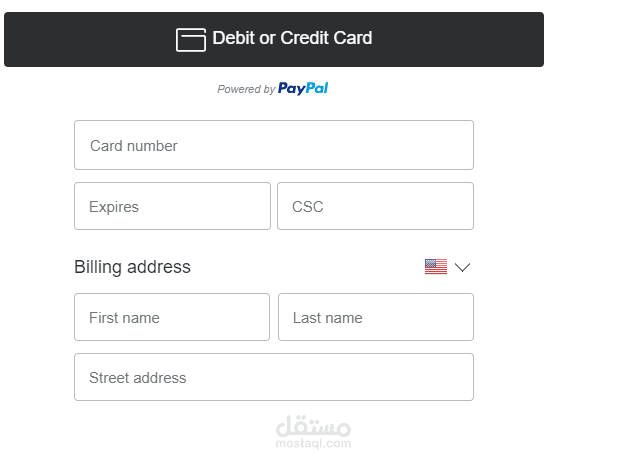The image size is (627, 459).
Task: Click the Billing address heading
Action: [x=132, y=267]
